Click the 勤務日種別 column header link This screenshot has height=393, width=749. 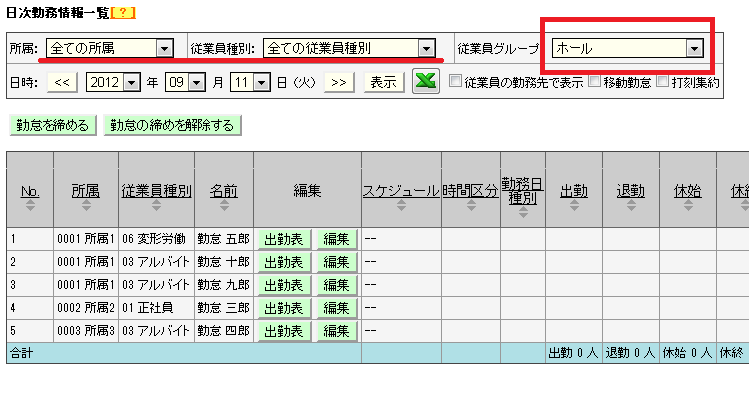point(523,191)
